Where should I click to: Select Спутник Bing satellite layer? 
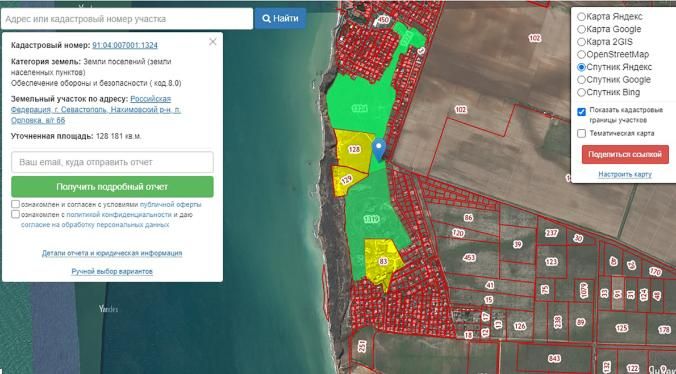[x=581, y=92]
